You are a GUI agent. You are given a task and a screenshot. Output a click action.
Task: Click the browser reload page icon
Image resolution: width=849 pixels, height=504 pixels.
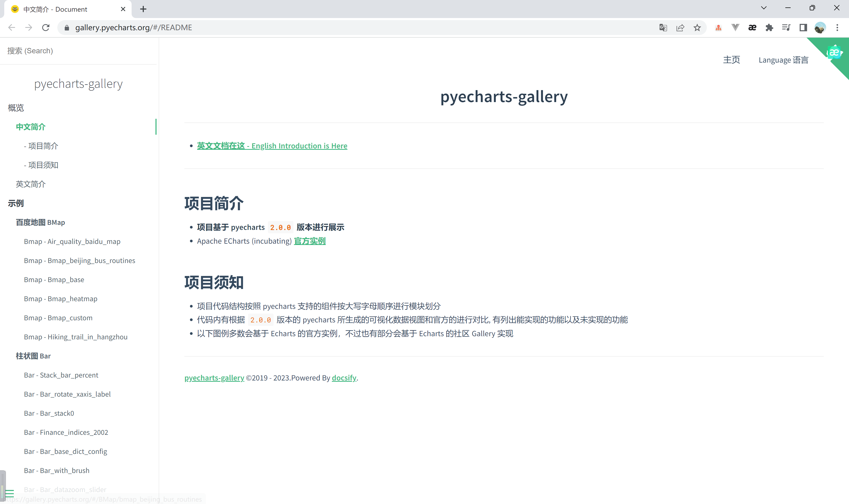[46, 28]
